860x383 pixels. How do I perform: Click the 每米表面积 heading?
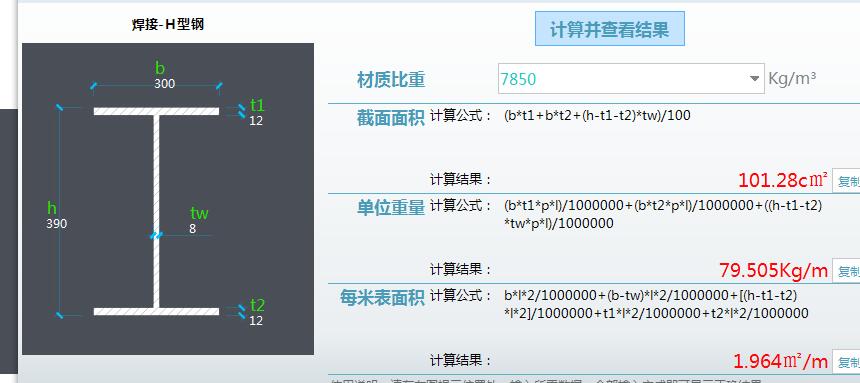point(382,297)
